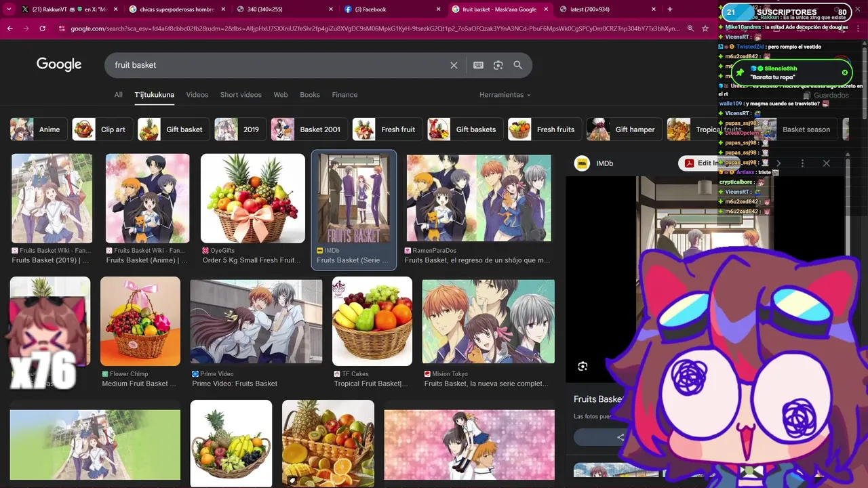Click the Google logo

59,64
